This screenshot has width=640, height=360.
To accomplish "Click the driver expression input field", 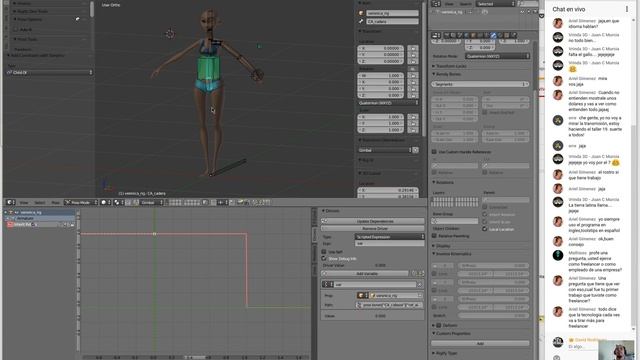I will (389, 244).
